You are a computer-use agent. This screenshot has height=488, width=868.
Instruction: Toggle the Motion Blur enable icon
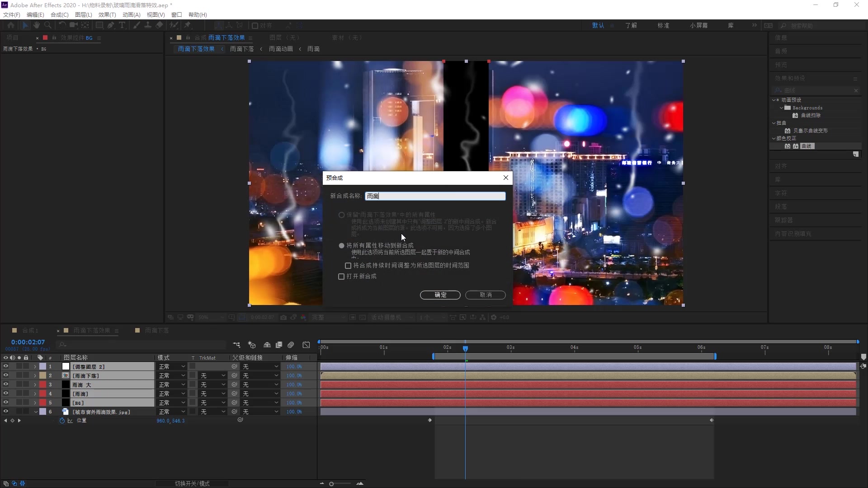click(x=291, y=345)
